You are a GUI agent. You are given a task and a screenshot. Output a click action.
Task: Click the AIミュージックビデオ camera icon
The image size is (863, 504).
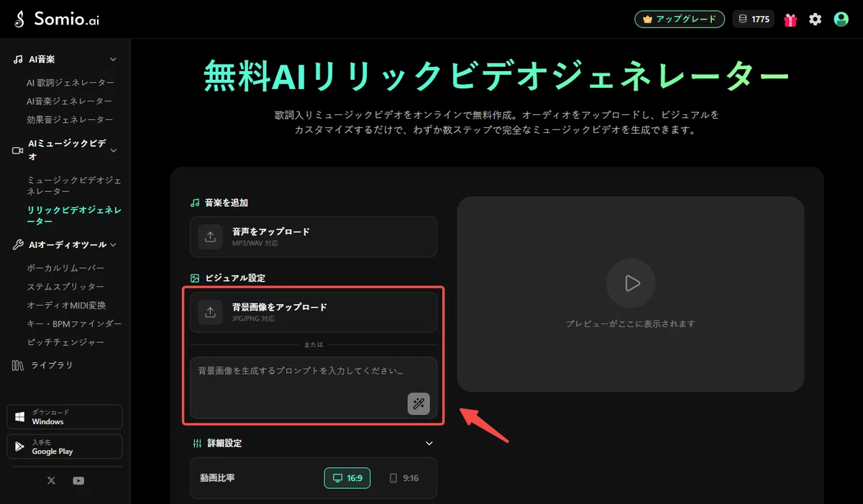[18, 150]
